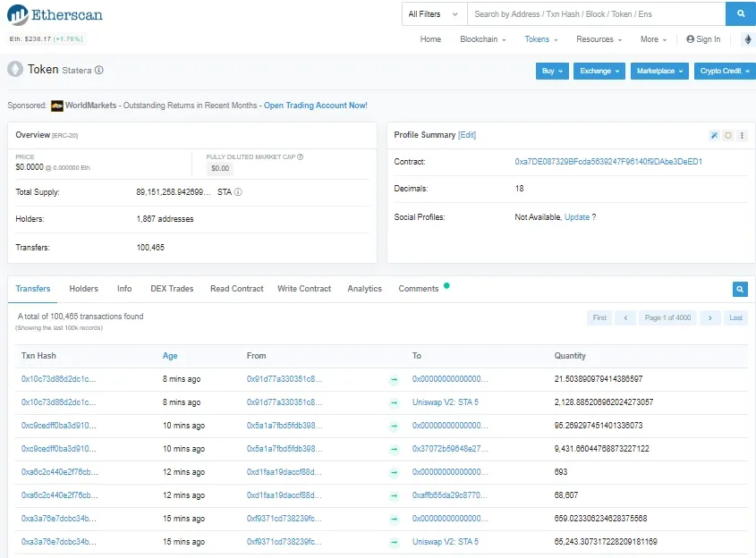Click the $0.00 market cap badge
Viewport: 756px width, 558px height.
[220, 169]
